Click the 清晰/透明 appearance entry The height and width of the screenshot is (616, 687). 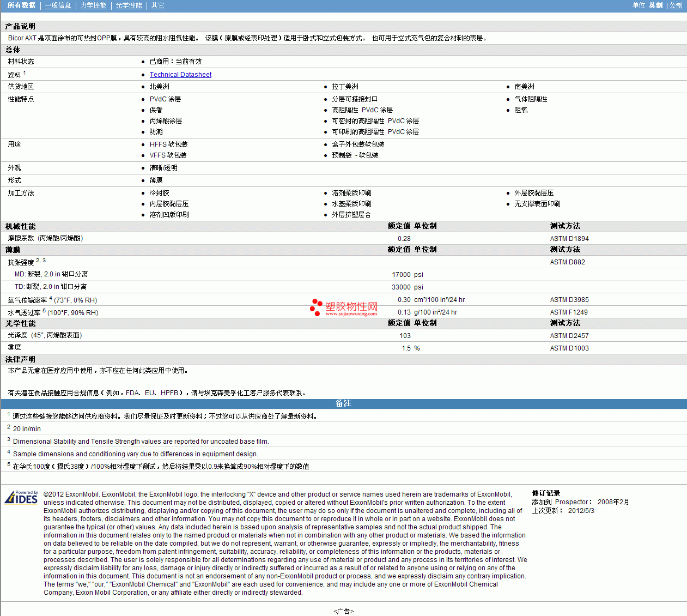(163, 168)
